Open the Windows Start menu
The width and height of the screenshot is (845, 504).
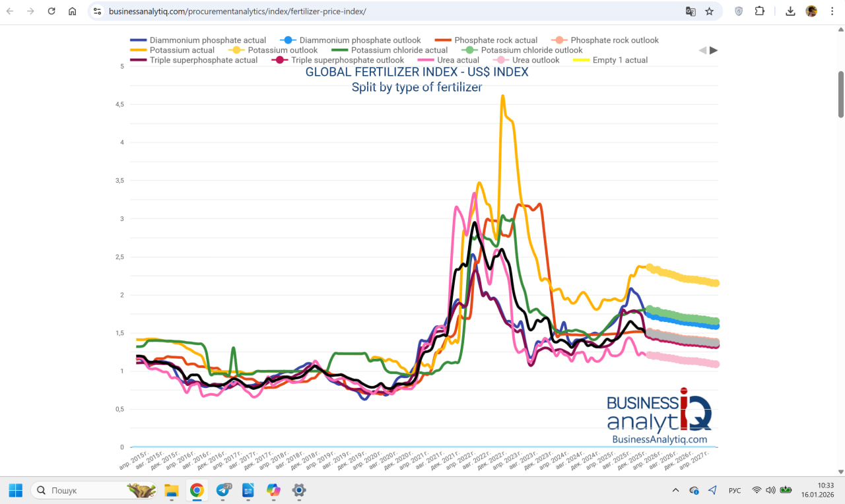pyautogui.click(x=16, y=490)
